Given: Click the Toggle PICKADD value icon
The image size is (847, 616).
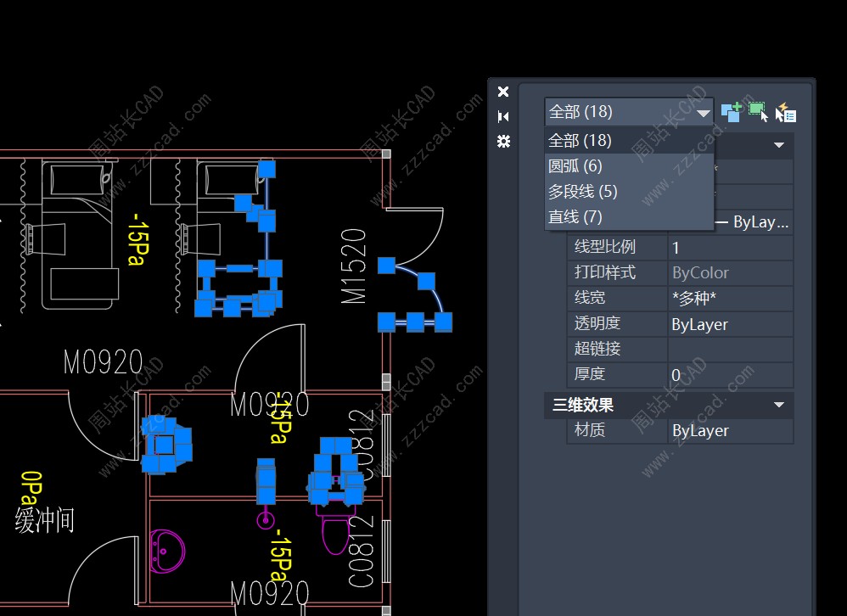Looking at the screenshot, I should [731, 111].
